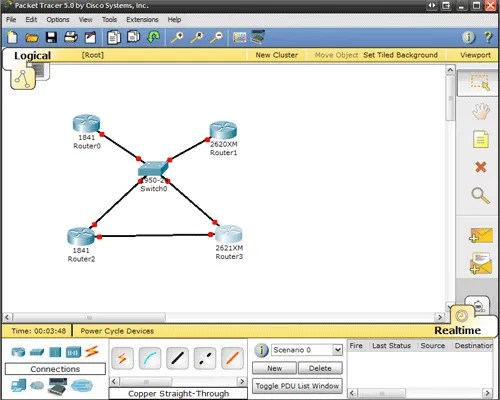Viewport: 500px width, 400px height.
Task: Select Switches device category icon
Action: pos(37,352)
